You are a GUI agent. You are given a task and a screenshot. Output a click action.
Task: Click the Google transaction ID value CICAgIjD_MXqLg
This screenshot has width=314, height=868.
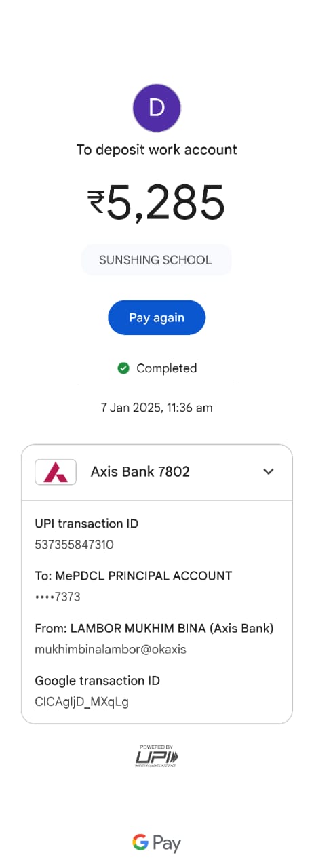coord(81,702)
